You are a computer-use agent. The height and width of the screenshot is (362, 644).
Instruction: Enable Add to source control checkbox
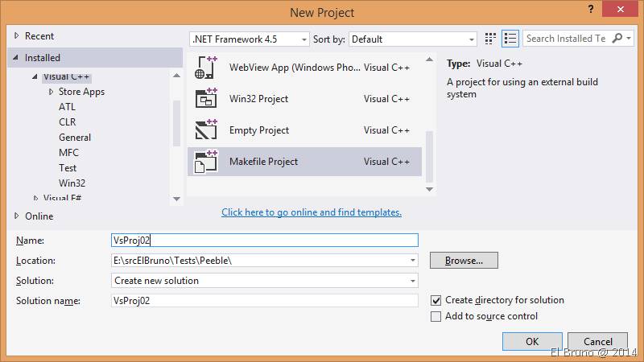coord(436,316)
